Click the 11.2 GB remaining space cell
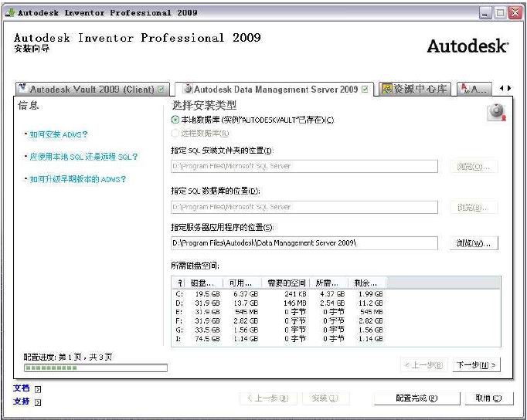 (371, 303)
